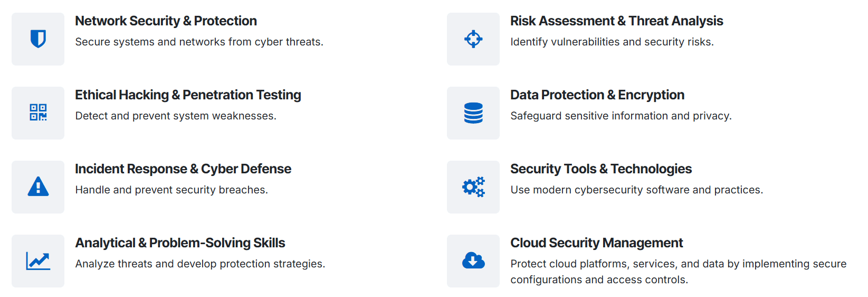
Task: Open the Network Security & Protection heading
Action: click(166, 21)
